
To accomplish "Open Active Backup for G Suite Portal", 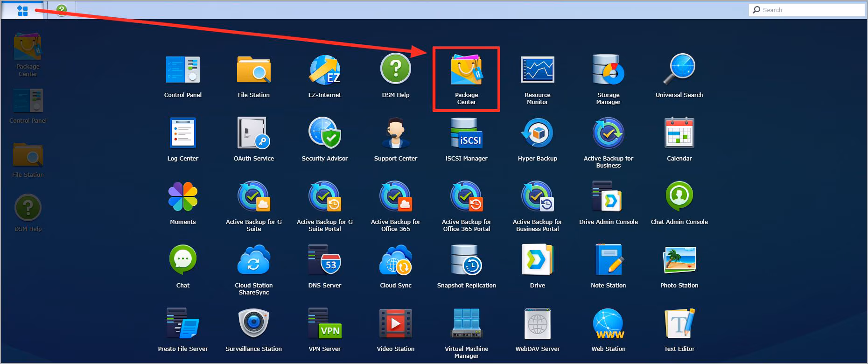I will tap(325, 206).
